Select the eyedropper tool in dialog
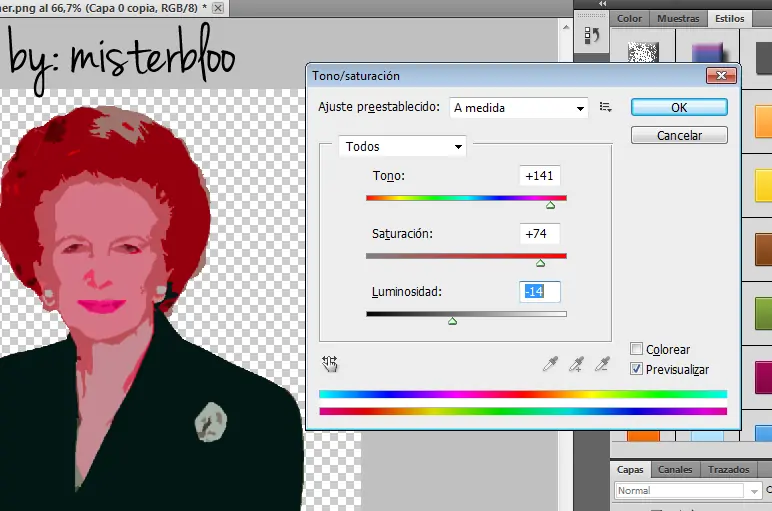Screen dimensions: 772x511 coord(550,364)
